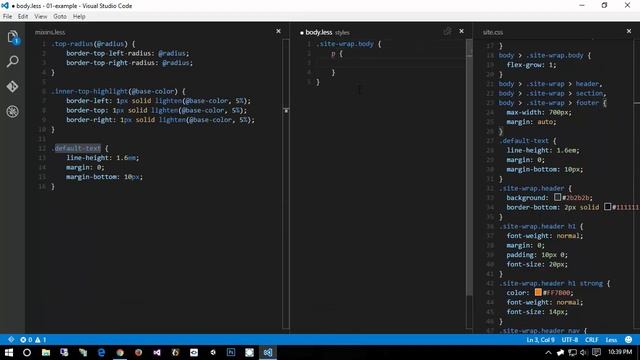Show hidden system tray icons
The width and height of the screenshot is (640, 360).
pos(548,352)
